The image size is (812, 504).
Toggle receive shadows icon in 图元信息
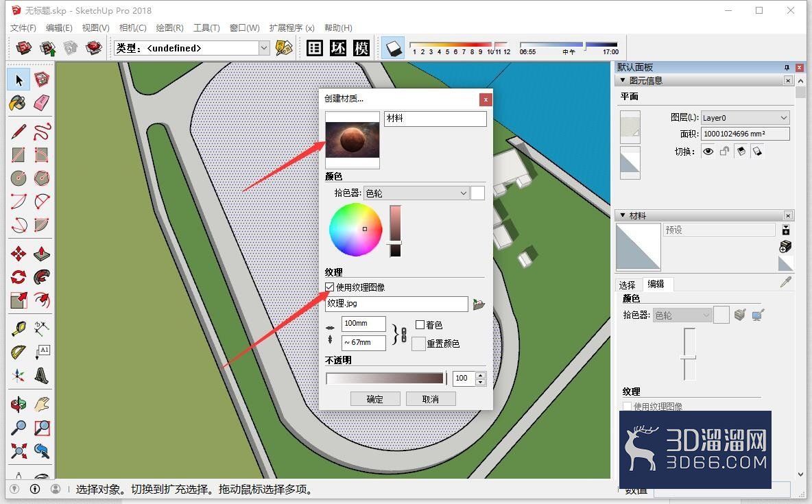pyautogui.click(x=757, y=152)
